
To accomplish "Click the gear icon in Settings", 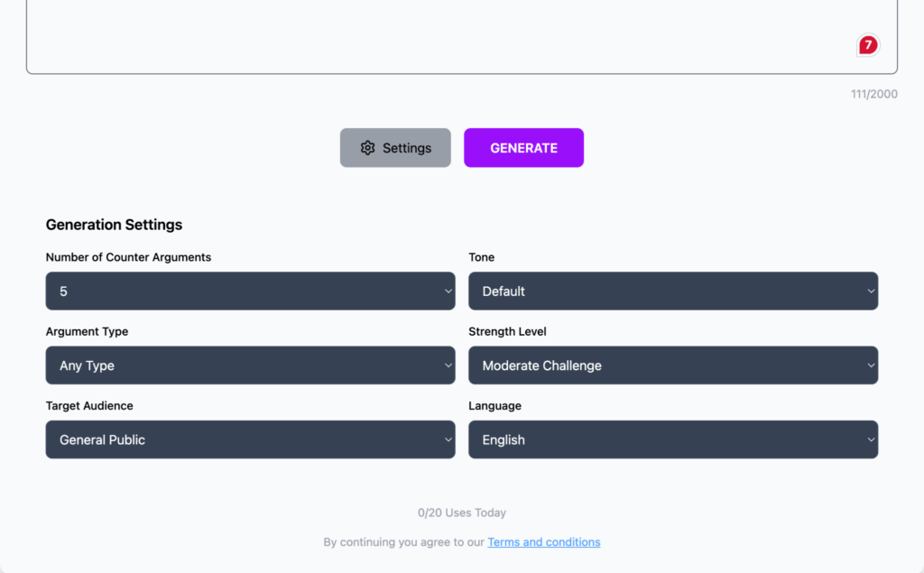I will 367,148.
